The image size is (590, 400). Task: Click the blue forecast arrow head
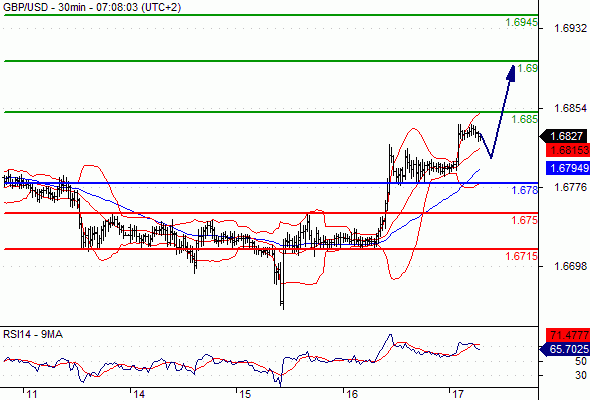coord(511,73)
